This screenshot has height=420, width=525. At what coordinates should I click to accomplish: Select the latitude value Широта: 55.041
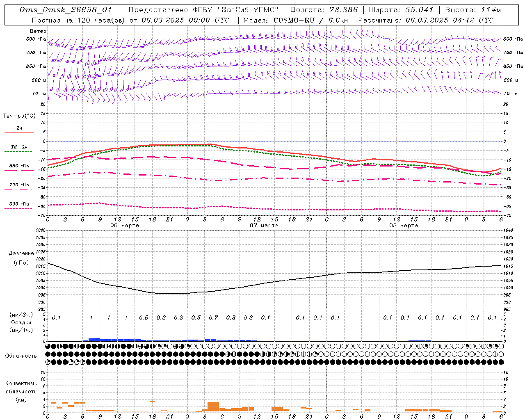(x=401, y=10)
